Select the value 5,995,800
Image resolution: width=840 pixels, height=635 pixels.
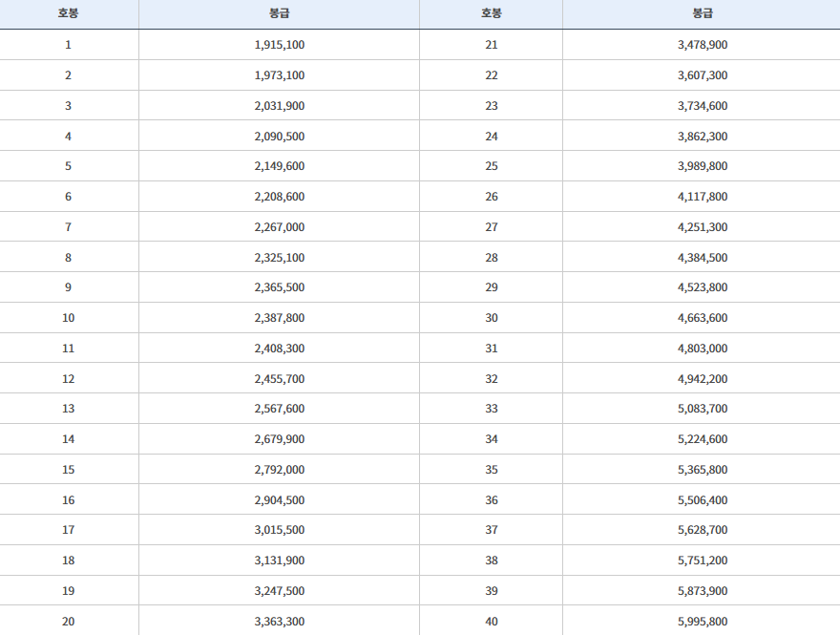coord(703,622)
